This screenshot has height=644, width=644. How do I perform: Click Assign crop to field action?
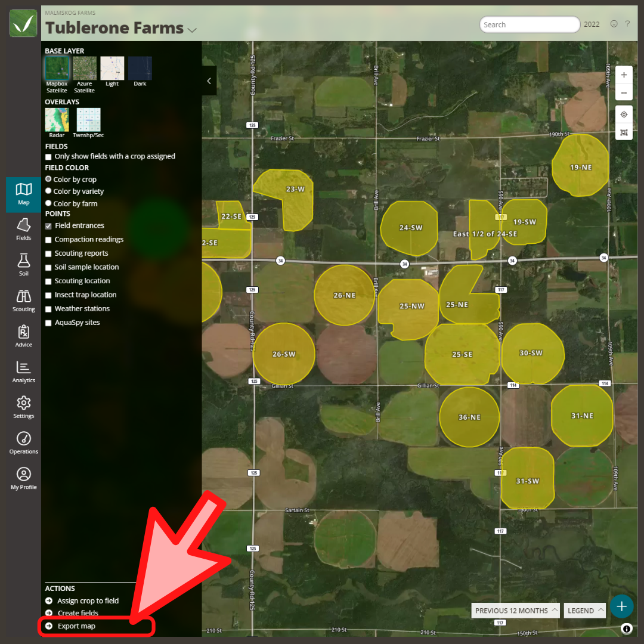[88, 600]
